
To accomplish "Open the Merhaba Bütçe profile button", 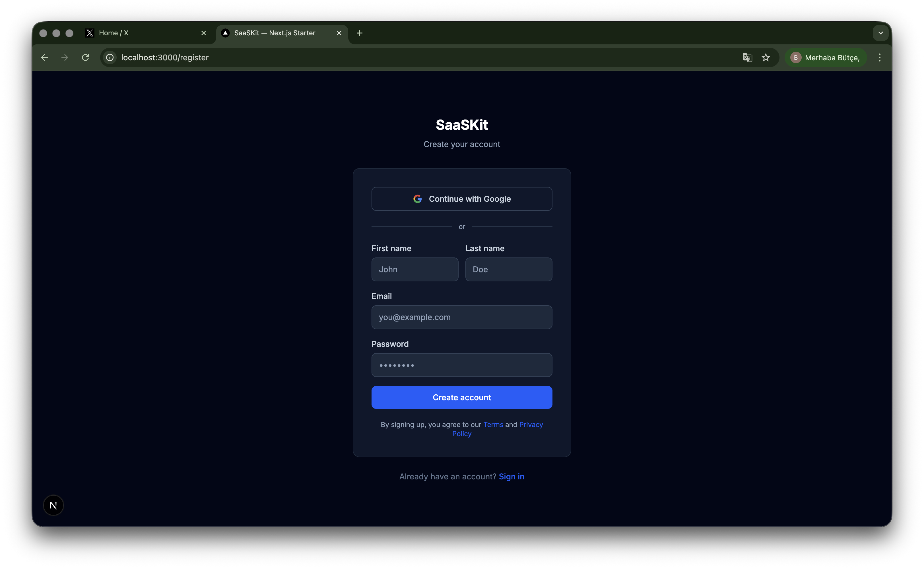I will (x=826, y=57).
